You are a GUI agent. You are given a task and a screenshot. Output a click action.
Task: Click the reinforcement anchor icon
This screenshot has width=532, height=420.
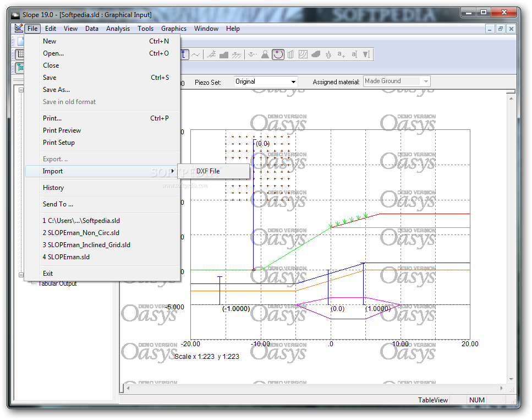[328, 54]
